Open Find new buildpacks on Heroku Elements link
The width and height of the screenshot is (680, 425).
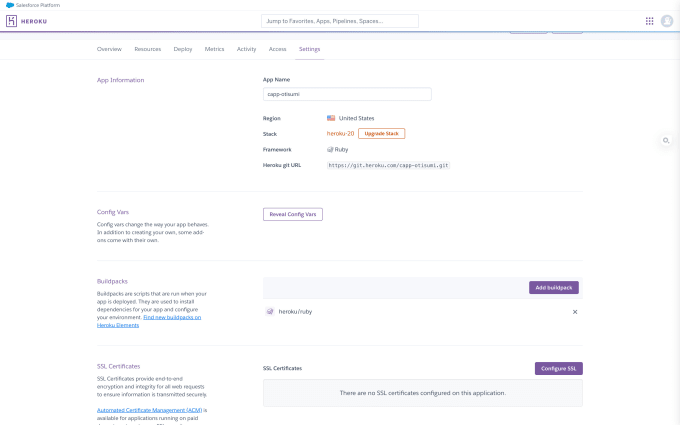(149, 321)
